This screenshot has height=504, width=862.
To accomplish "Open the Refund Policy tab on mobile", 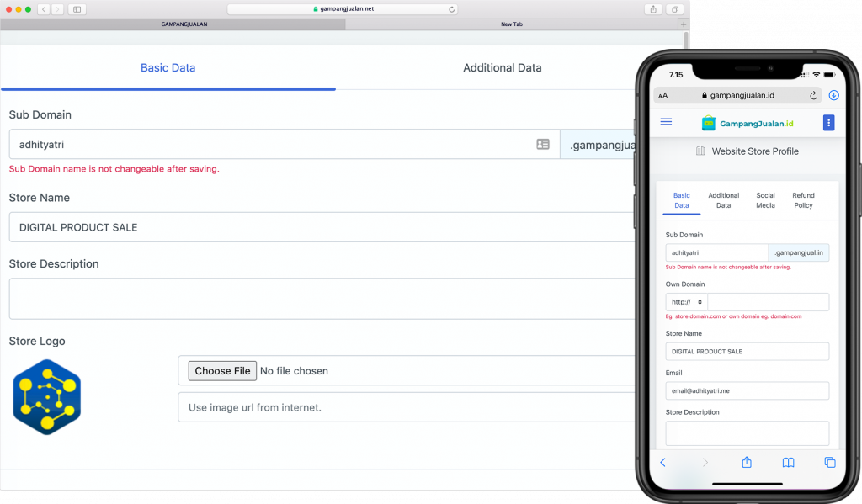I will 803,200.
